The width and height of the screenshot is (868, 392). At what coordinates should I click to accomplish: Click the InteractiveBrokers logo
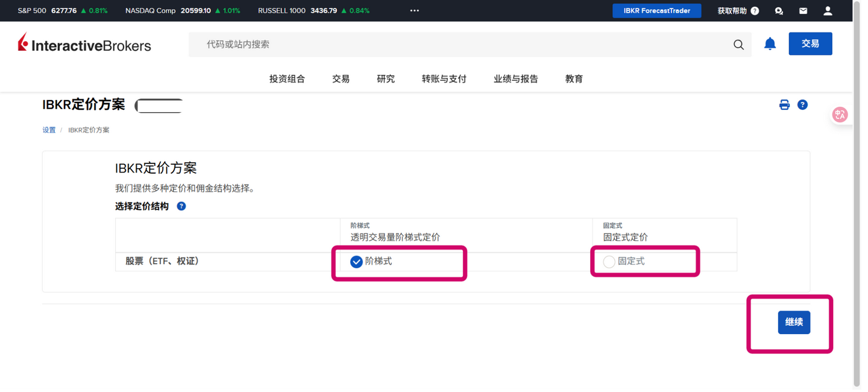click(84, 43)
